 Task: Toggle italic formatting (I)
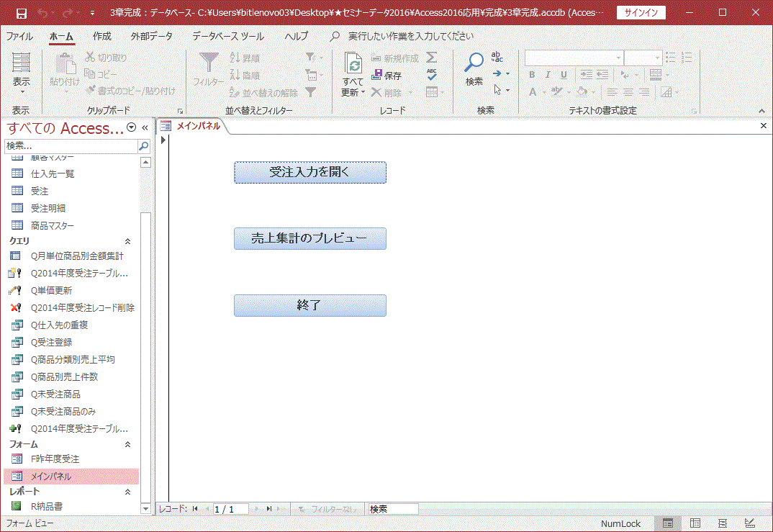point(548,75)
